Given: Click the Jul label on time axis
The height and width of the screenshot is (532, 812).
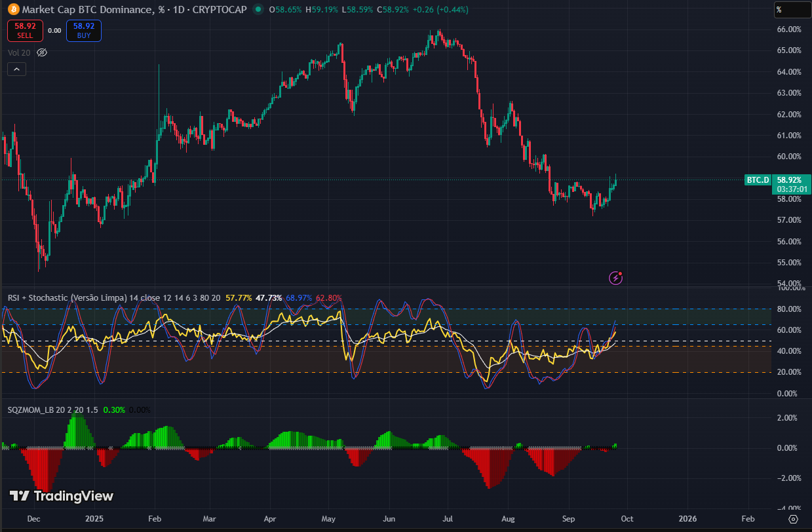Looking at the screenshot, I should [x=448, y=518].
